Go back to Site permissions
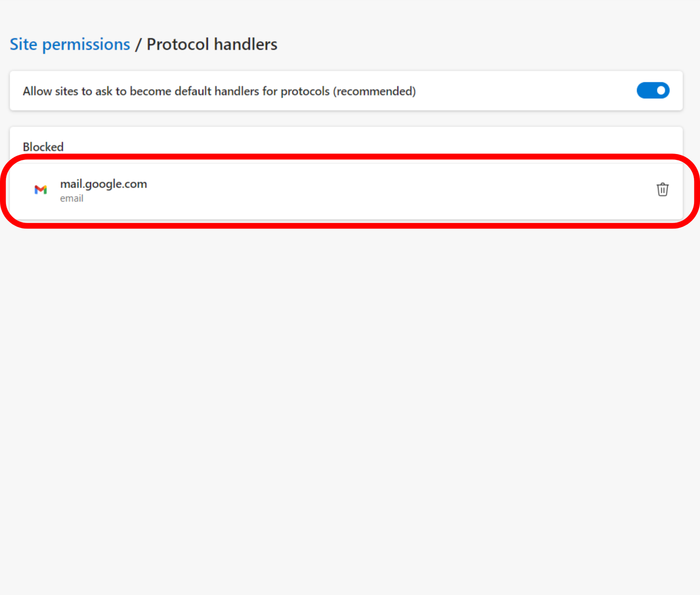 pyautogui.click(x=70, y=44)
